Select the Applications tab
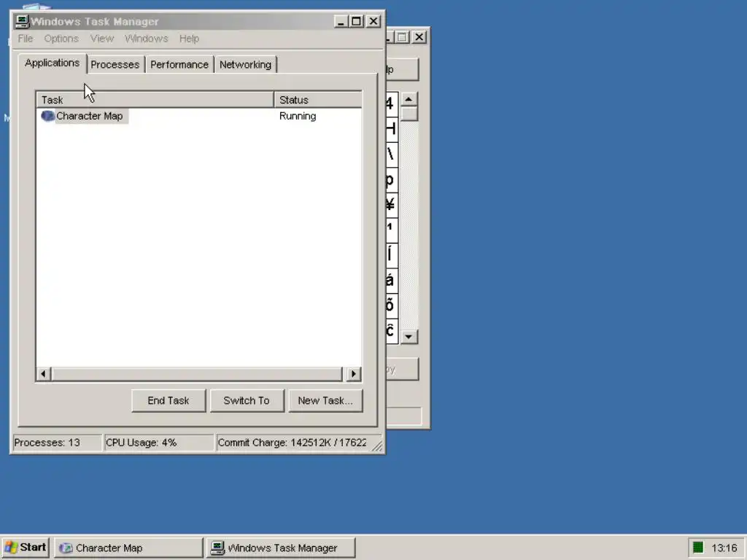The width and height of the screenshot is (747, 560). pos(53,63)
